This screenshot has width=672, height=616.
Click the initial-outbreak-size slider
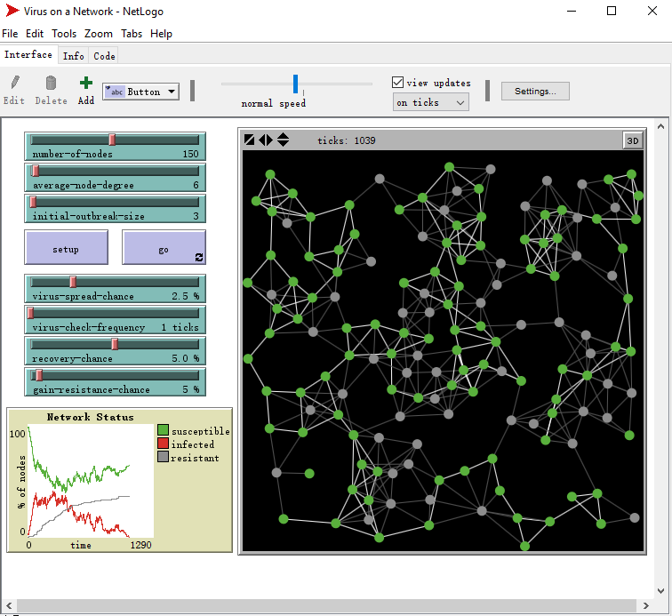(x=116, y=209)
